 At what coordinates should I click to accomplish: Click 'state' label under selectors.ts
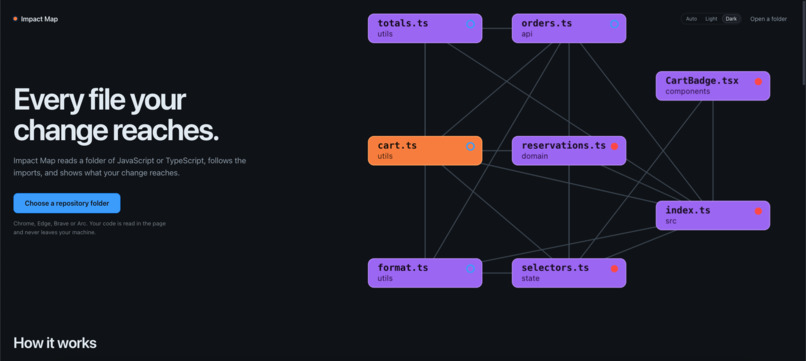coord(530,278)
